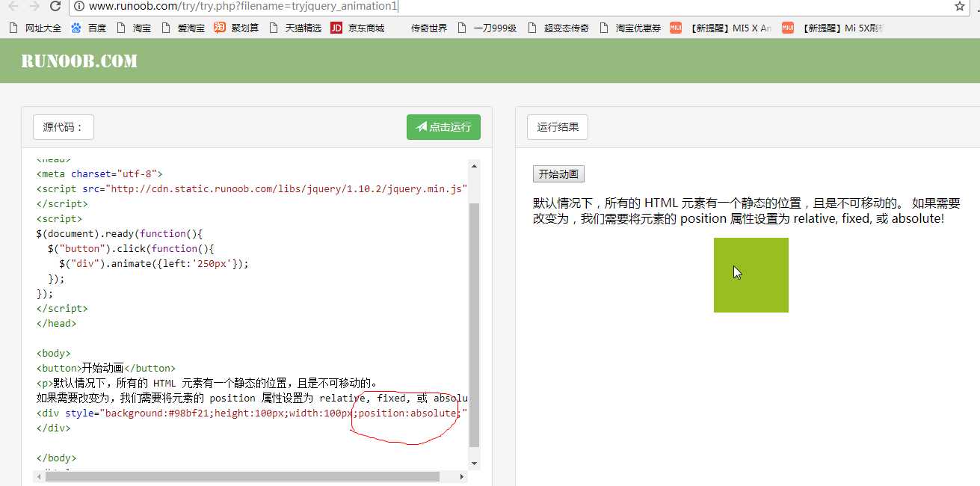Run the code with 点击运行 button
This screenshot has height=486, width=980.
pyautogui.click(x=443, y=127)
